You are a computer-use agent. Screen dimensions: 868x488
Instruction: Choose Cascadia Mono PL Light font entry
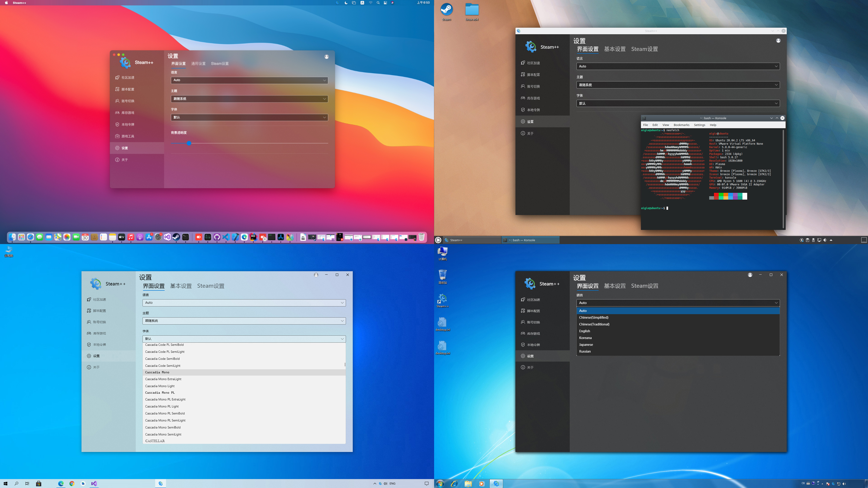162,406
